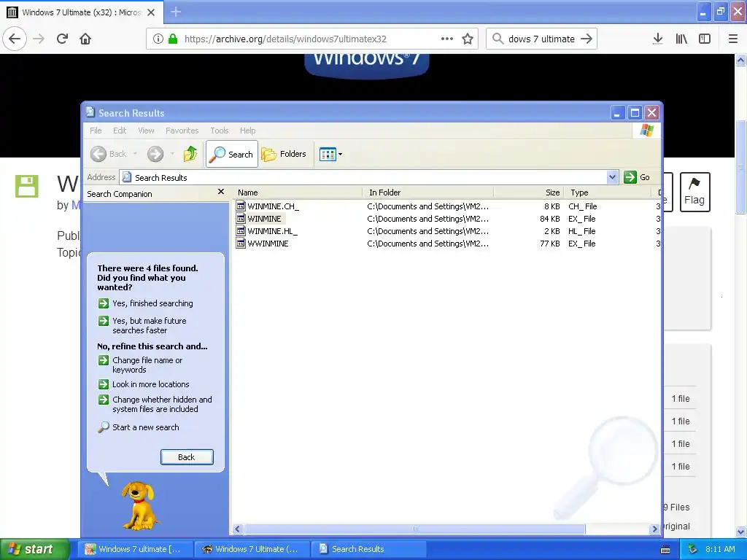Show the Folders pane
The height and width of the screenshot is (560, 747).
pos(284,154)
